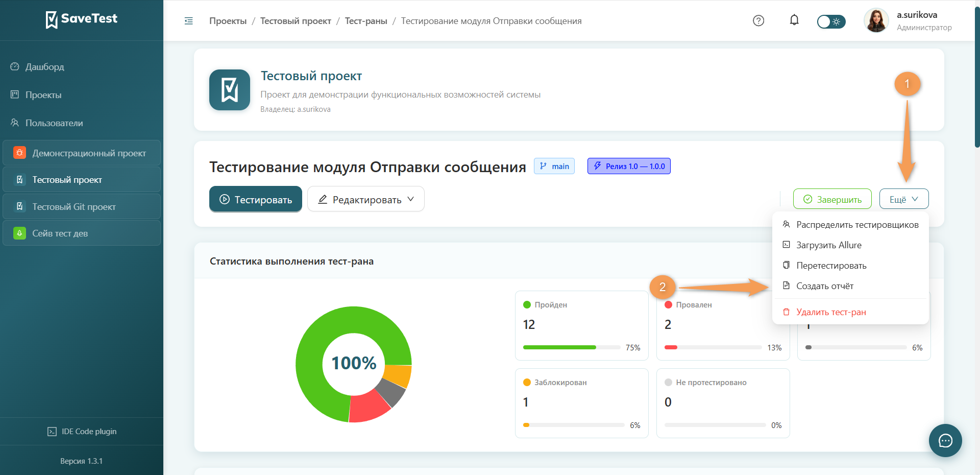Choose Создать отчёт
Viewport: 980px width, 475px height.
click(x=850, y=286)
